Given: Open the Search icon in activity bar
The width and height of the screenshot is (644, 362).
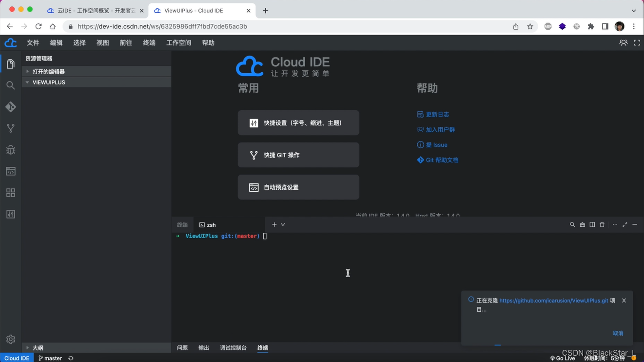Looking at the screenshot, I should click(10, 85).
